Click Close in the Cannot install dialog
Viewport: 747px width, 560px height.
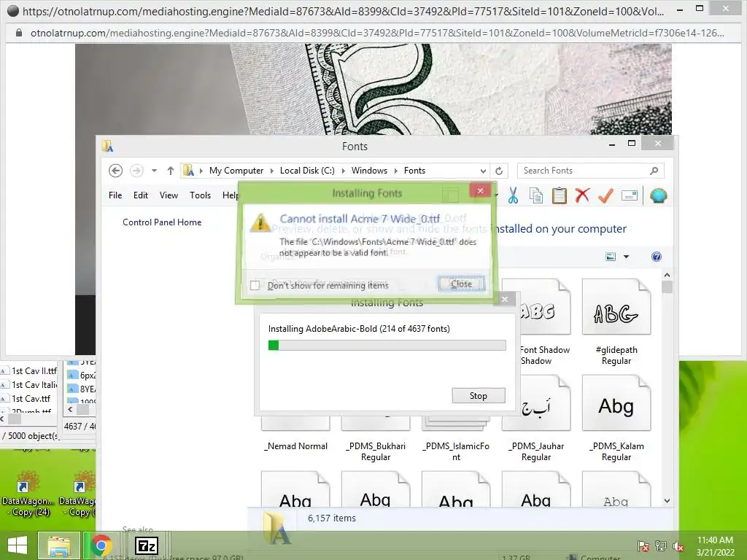(461, 284)
